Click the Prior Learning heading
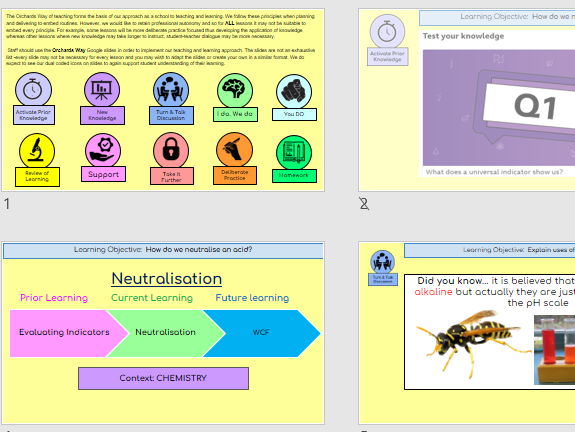 pos(54,298)
